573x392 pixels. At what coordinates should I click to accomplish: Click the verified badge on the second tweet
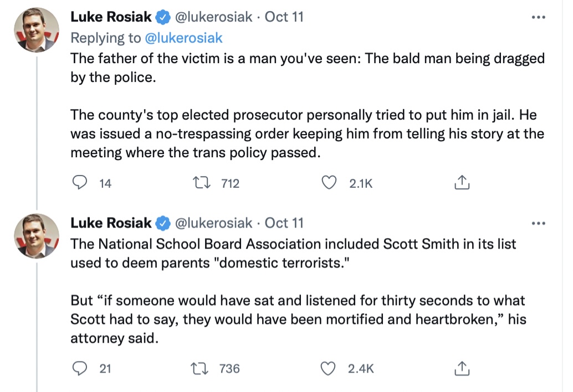(x=162, y=224)
